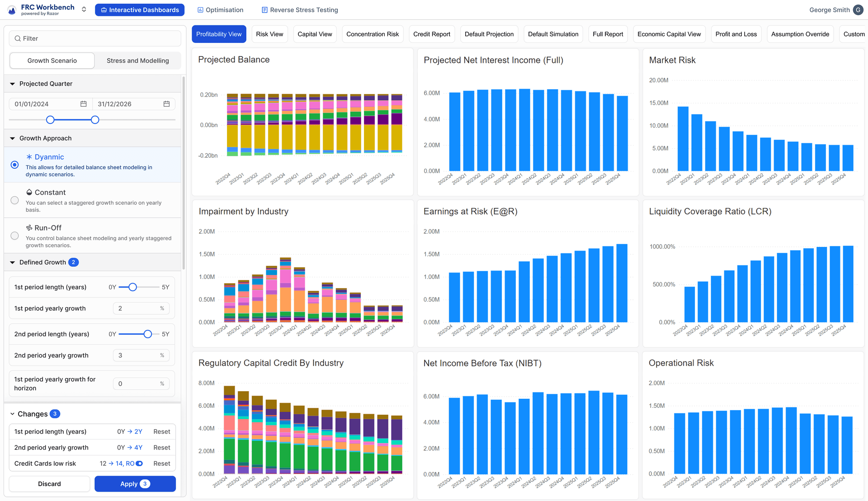
Task: Click the FRC Workbench logo icon
Action: point(12,9)
